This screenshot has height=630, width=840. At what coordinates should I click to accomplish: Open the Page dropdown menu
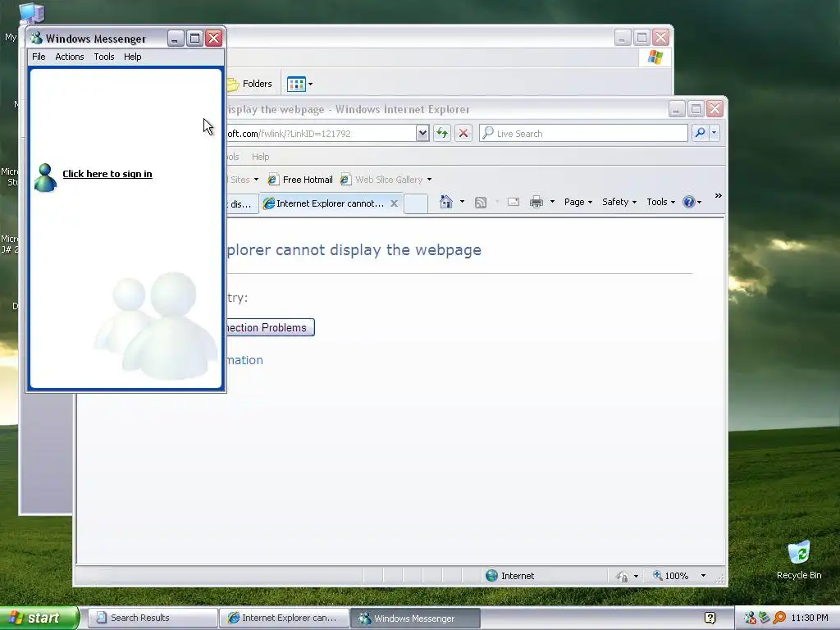578,202
